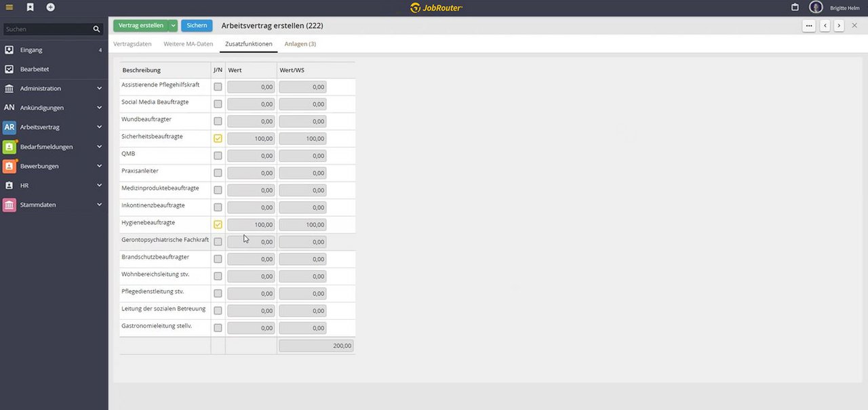Open Brigitte Helm user avatar
The height and width of the screenshot is (410, 868).
[x=816, y=7]
